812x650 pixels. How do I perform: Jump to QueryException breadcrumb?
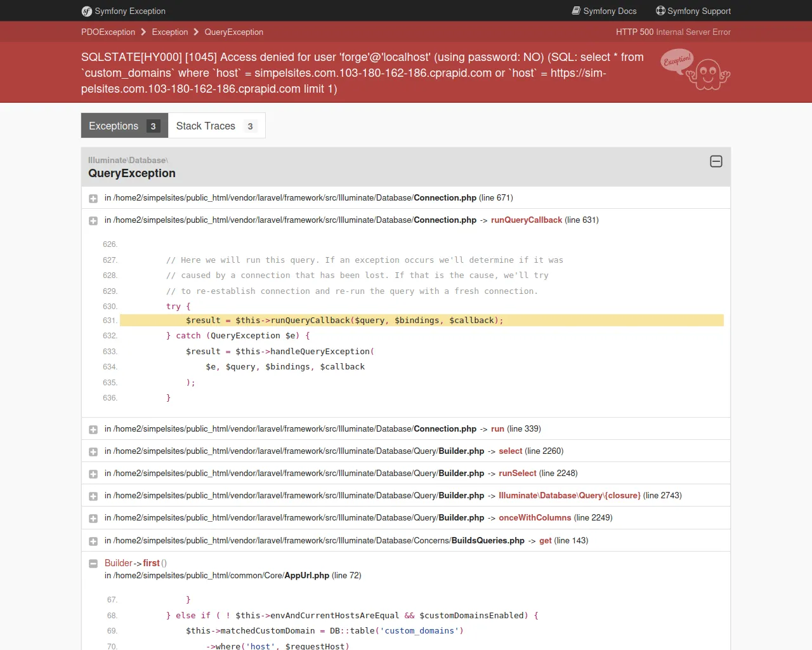pos(233,32)
